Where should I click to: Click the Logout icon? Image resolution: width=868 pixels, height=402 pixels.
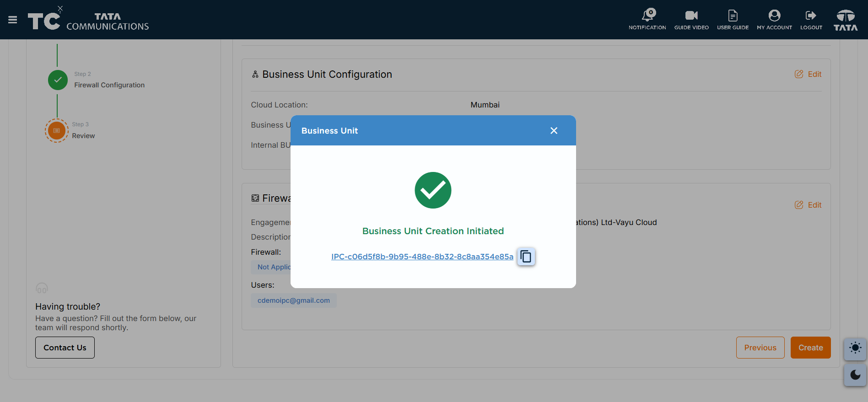point(811,19)
